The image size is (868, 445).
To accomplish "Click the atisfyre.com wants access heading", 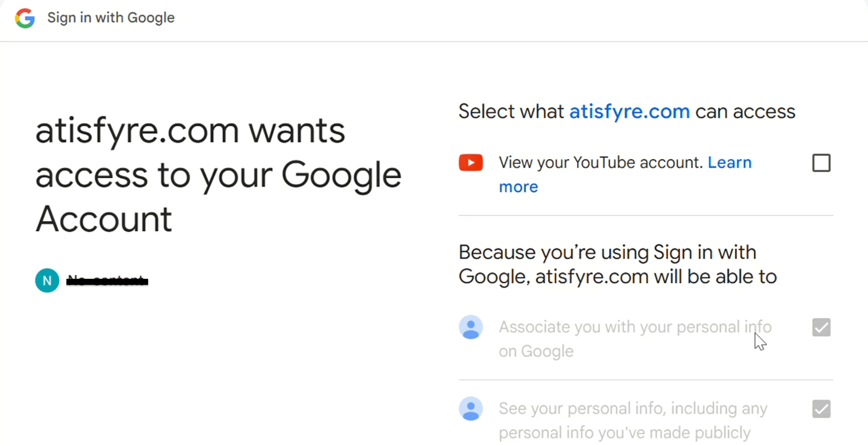I will click(x=219, y=175).
